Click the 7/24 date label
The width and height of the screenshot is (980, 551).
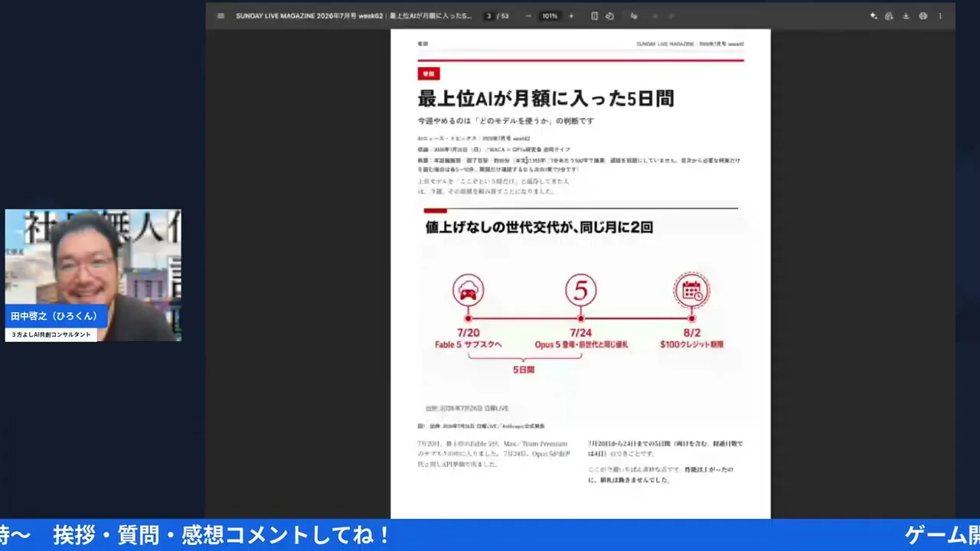click(580, 333)
